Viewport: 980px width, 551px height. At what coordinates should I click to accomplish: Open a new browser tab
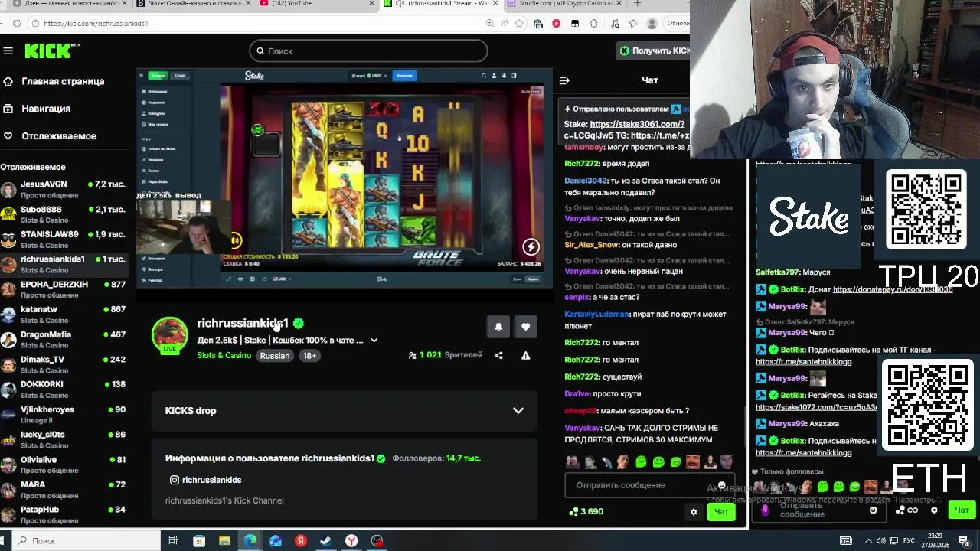click(x=637, y=4)
